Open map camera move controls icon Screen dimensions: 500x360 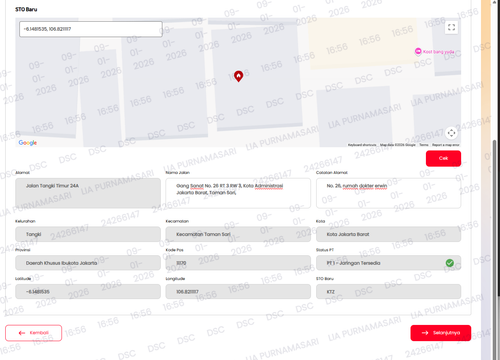451,133
